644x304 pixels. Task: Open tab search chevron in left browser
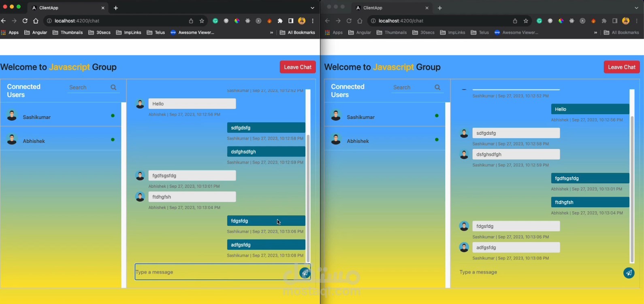[x=312, y=8]
